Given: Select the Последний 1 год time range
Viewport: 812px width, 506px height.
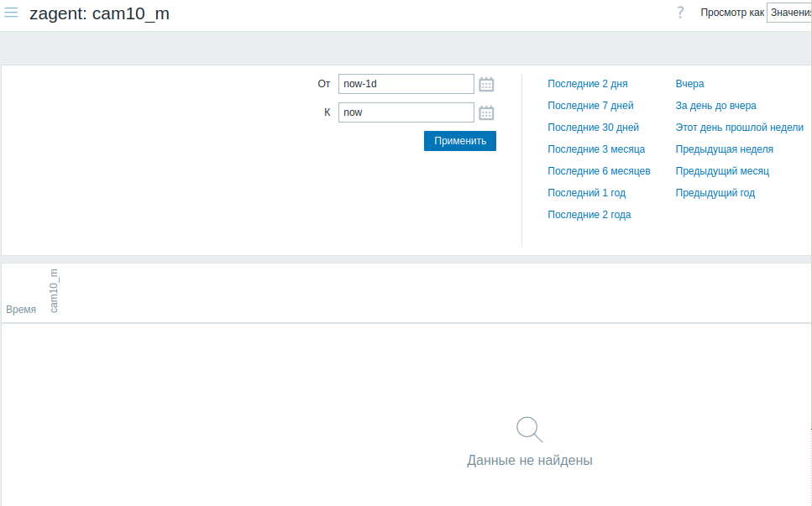Looking at the screenshot, I should (x=586, y=192).
